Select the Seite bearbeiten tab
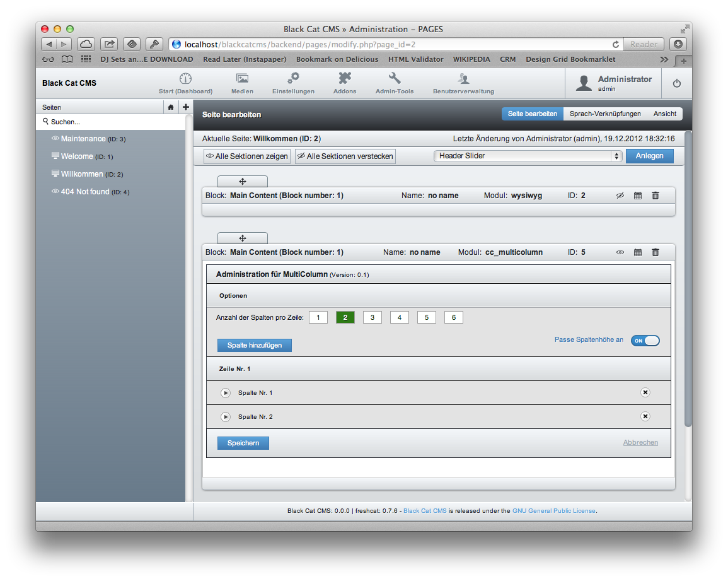Image resolution: width=728 pixels, height=581 pixels. click(532, 114)
